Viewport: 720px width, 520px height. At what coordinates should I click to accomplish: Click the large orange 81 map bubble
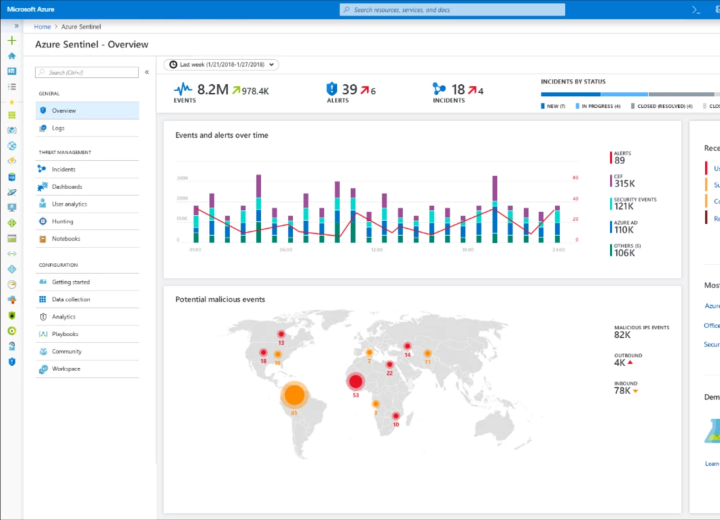pyautogui.click(x=294, y=395)
